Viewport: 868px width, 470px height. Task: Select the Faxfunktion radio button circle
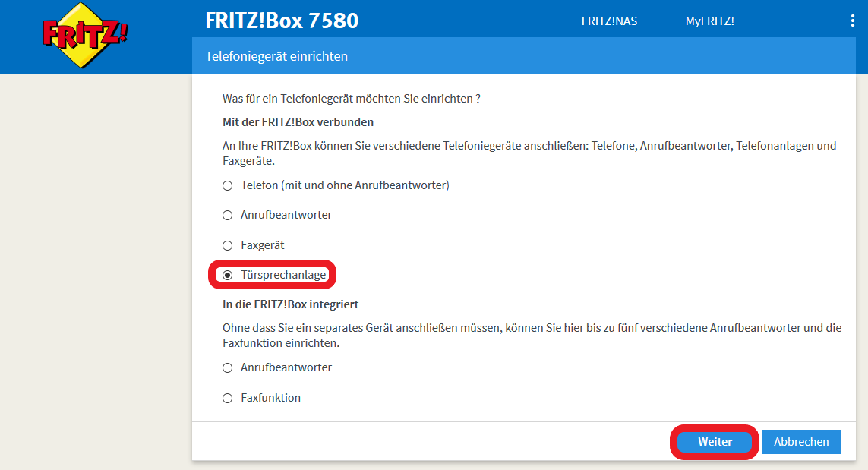[x=227, y=399]
